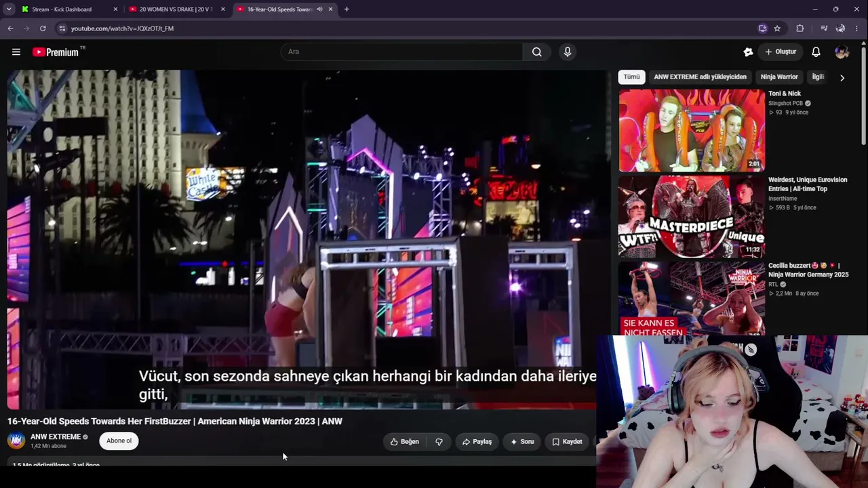Viewport: 868px width, 488px height.
Task: Open the Eurovision Entries video thumbnail
Action: (x=692, y=217)
